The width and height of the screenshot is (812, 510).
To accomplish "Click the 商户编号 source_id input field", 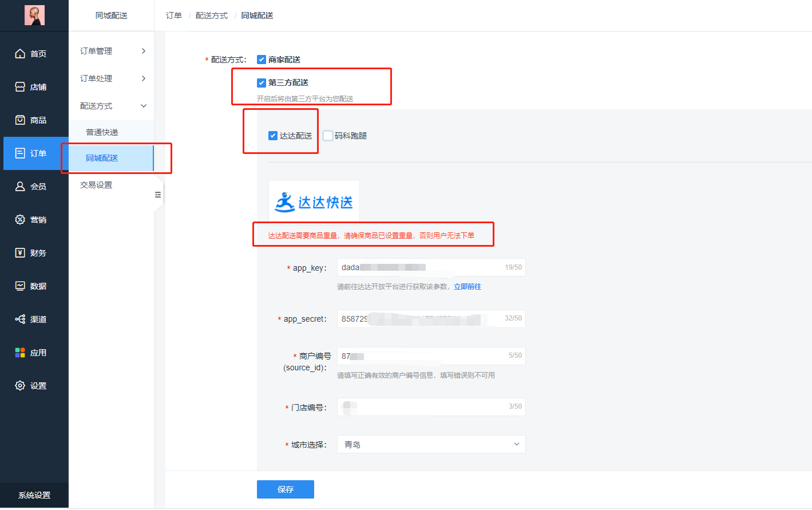I will (431, 355).
